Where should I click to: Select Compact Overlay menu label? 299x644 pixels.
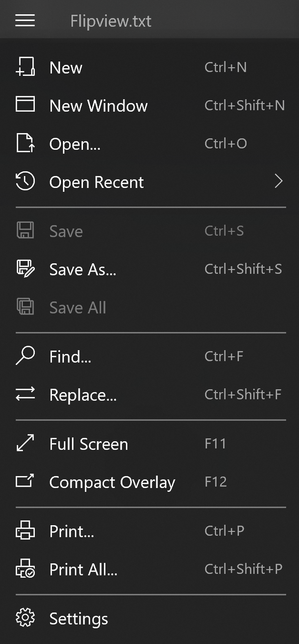112,482
